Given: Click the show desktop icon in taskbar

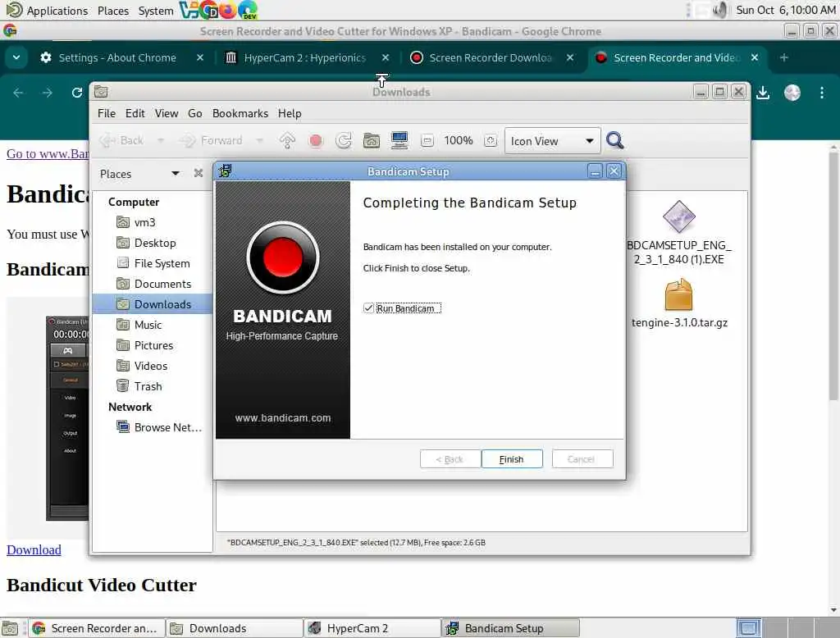Looking at the screenshot, I should (x=10, y=628).
